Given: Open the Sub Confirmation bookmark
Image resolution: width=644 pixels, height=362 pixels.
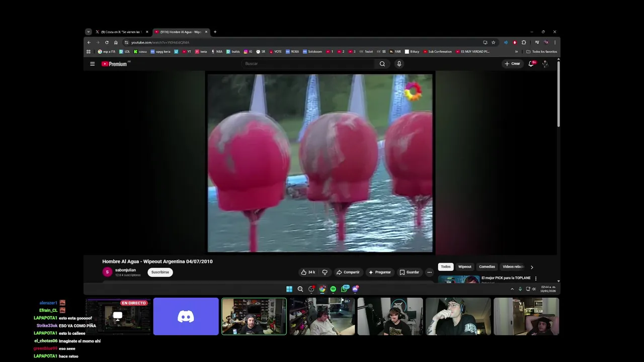Looking at the screenshot, I should pyautogui.click(x=438, y=51).
